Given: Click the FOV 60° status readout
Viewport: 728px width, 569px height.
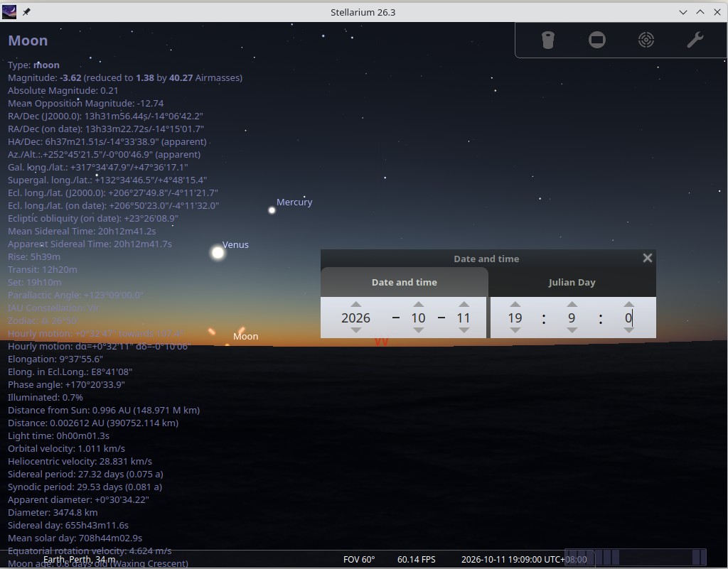Looking at the screenshot, I should tap(359, 559).
